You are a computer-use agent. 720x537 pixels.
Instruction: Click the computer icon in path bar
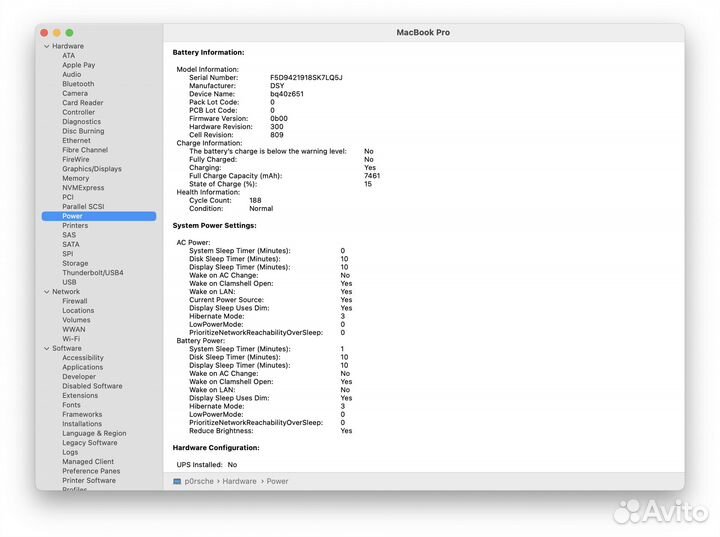pos(177,481)
